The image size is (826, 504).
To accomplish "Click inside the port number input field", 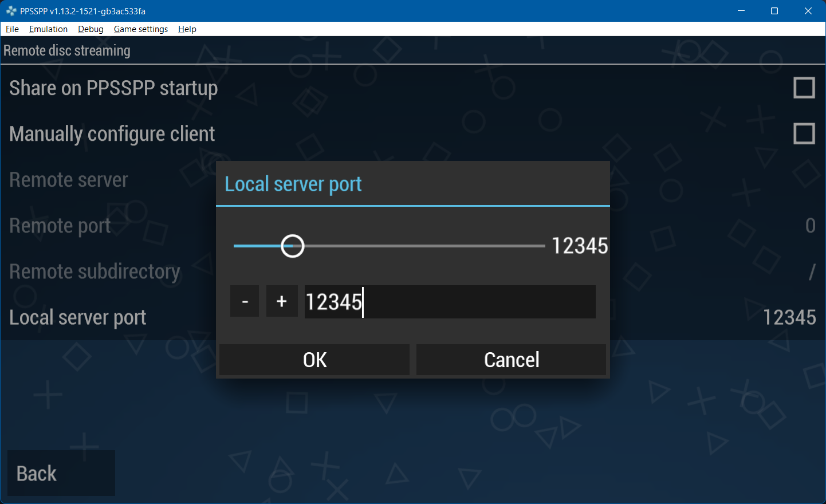I will tap(450, 302).
